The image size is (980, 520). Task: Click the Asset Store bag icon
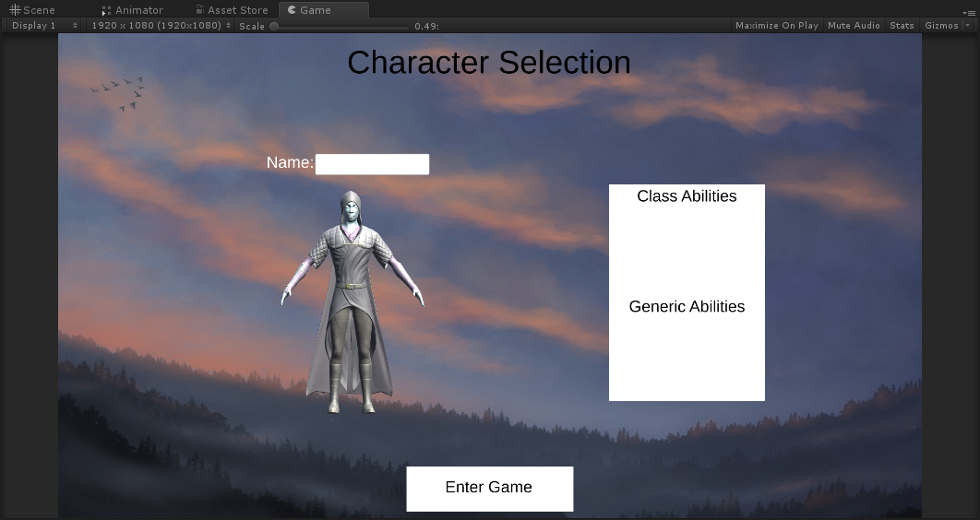click(x=199, y=10)
